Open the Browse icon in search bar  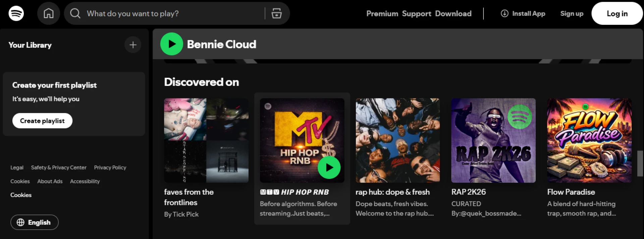click(276, 13)
